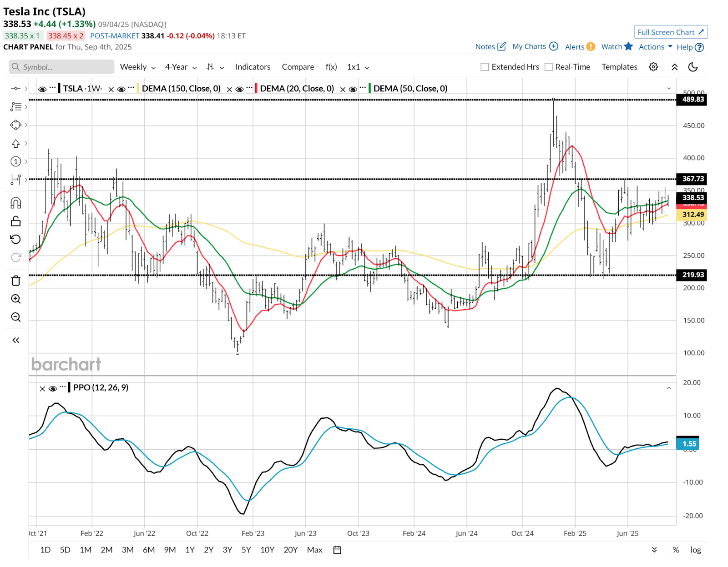Toggle visibility of DEMA 50 indicator
Viewport: 728px width, 567px height.
click(353, 89)
